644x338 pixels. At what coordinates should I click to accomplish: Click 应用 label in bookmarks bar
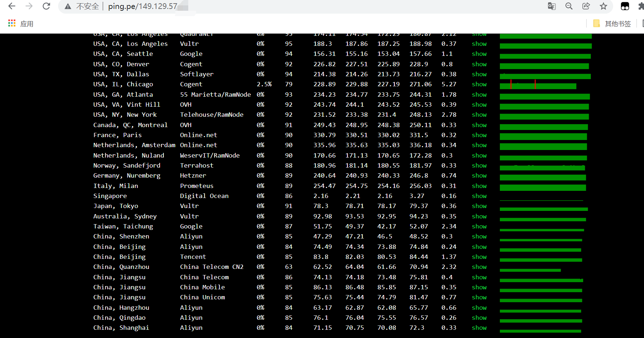[x=27, y=24]
